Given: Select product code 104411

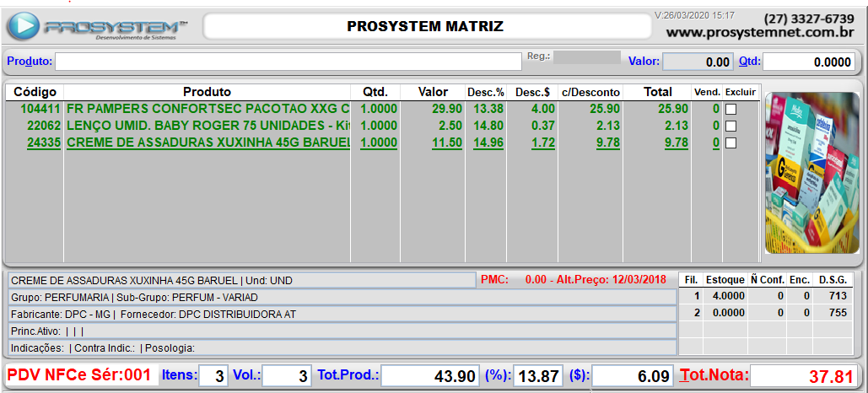Looking at the screenshot, I should point(40,109).
